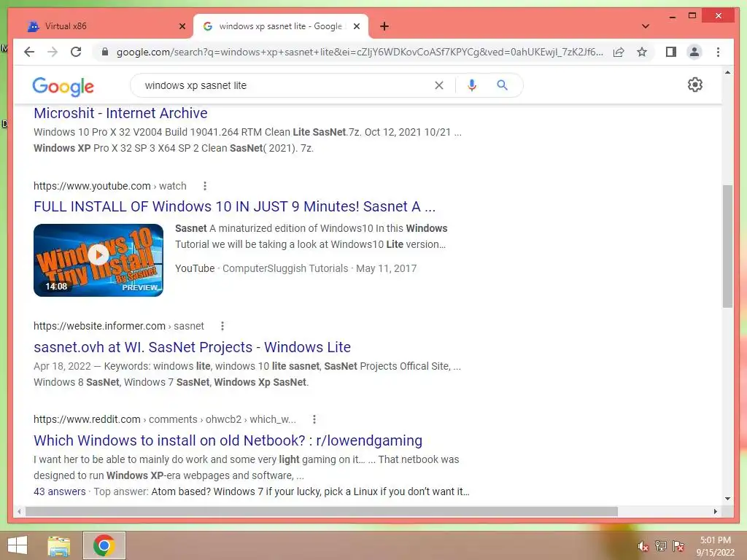Open File Explorer from taskbar

click(x=59, y=545)
